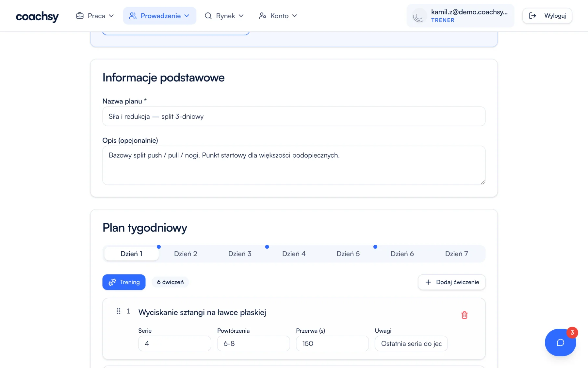Viewport: 588px width, 368px height.
Task: Click the exercise number 1 label
Action: 128,311
